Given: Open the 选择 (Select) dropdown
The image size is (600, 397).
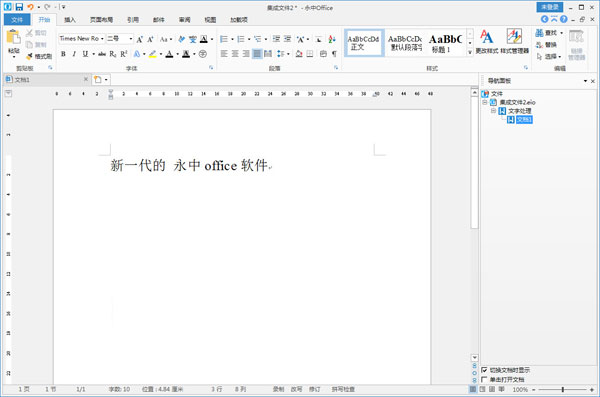Looking at the screenshot, I should click(x=549, y=57).
